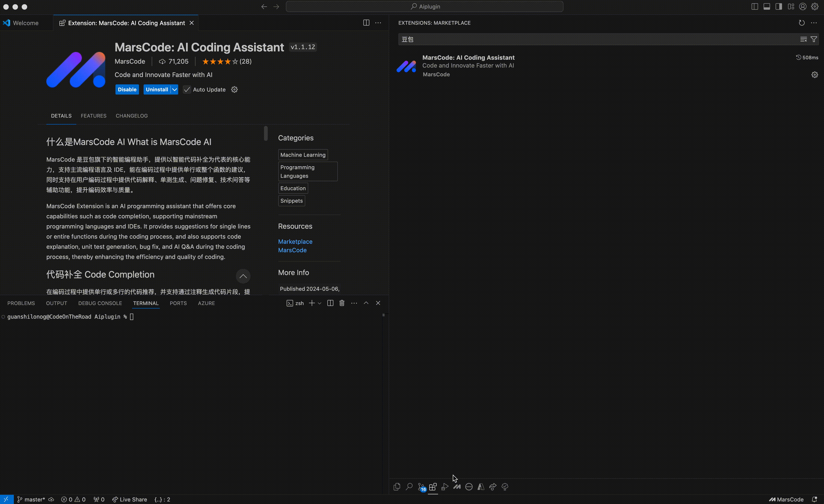Toggle the Auto Update checkbox
The height and width of the screenshot is (504, 824).
[187, 90]
